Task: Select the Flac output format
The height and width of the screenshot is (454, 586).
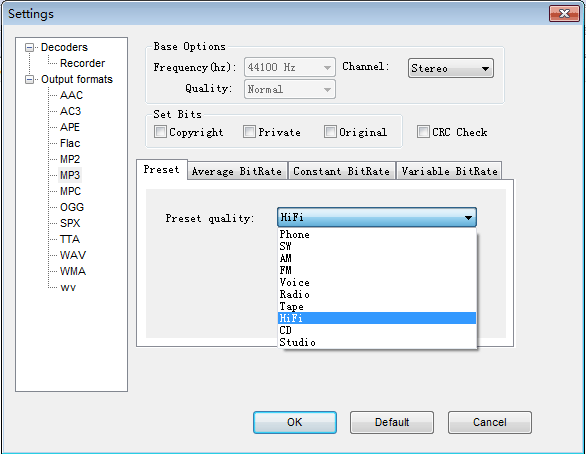Action: 70,143
